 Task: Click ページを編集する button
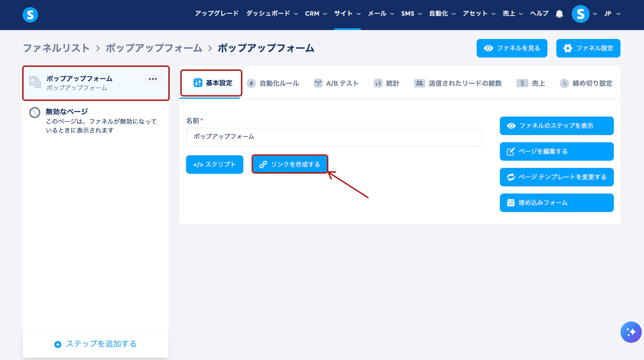point(557,151)
